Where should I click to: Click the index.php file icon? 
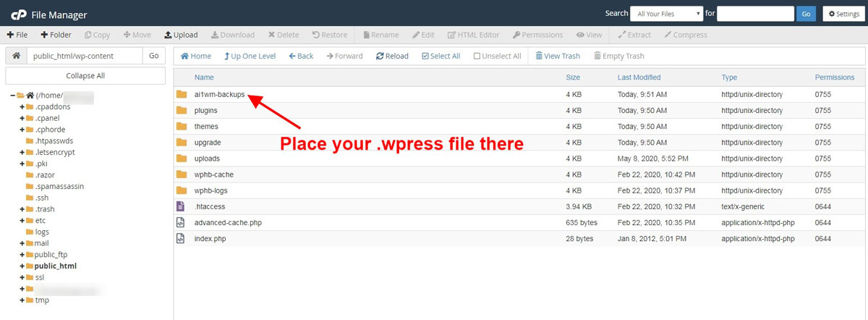click(182, 238)
